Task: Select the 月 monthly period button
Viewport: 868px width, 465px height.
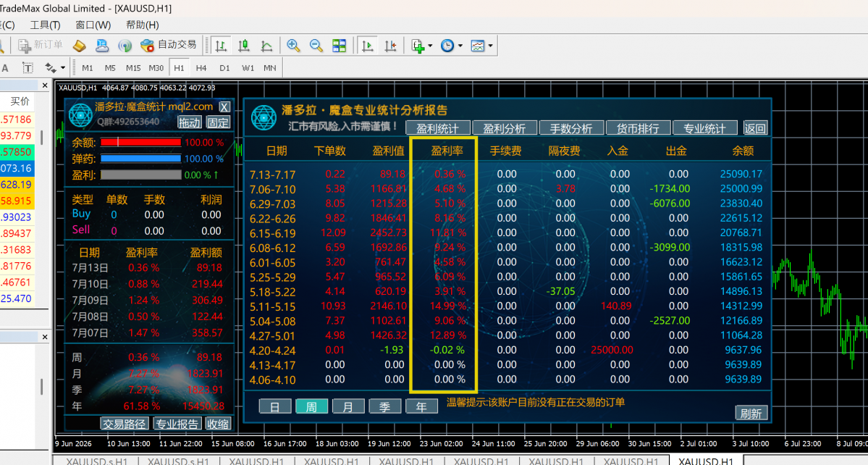Action: pos(348,407)
